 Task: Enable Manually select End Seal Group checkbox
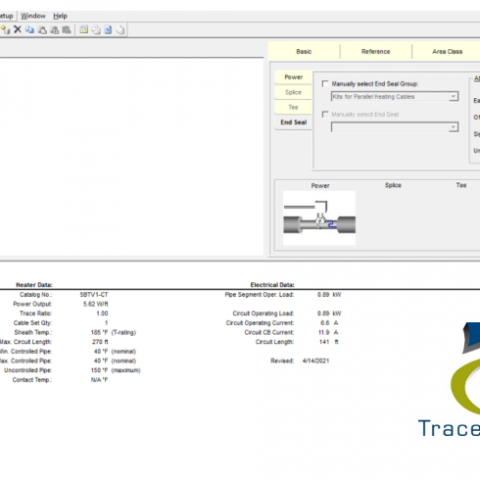(325, 83)
